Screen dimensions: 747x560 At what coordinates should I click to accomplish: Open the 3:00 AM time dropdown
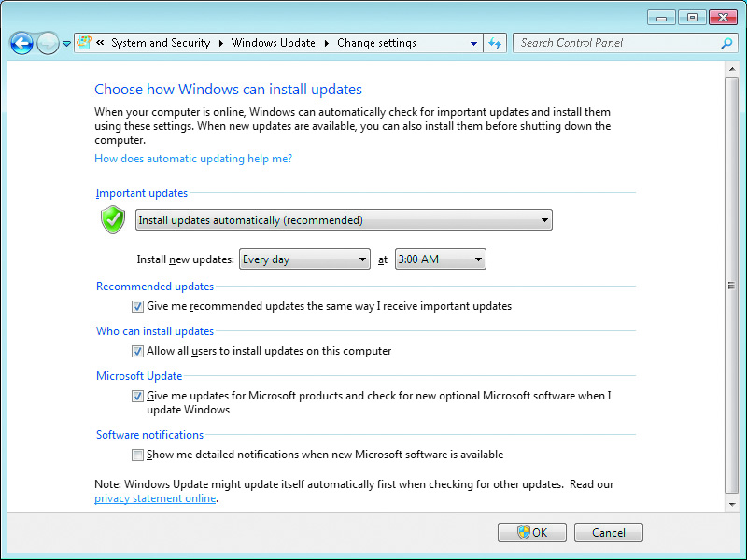pos(440,259)
